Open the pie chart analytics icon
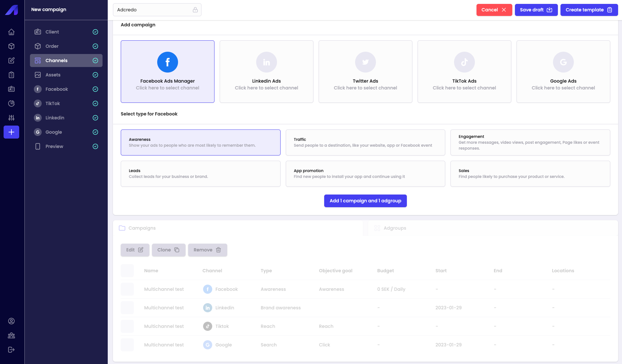Screen dimensions: 622x364 (11, 103)
